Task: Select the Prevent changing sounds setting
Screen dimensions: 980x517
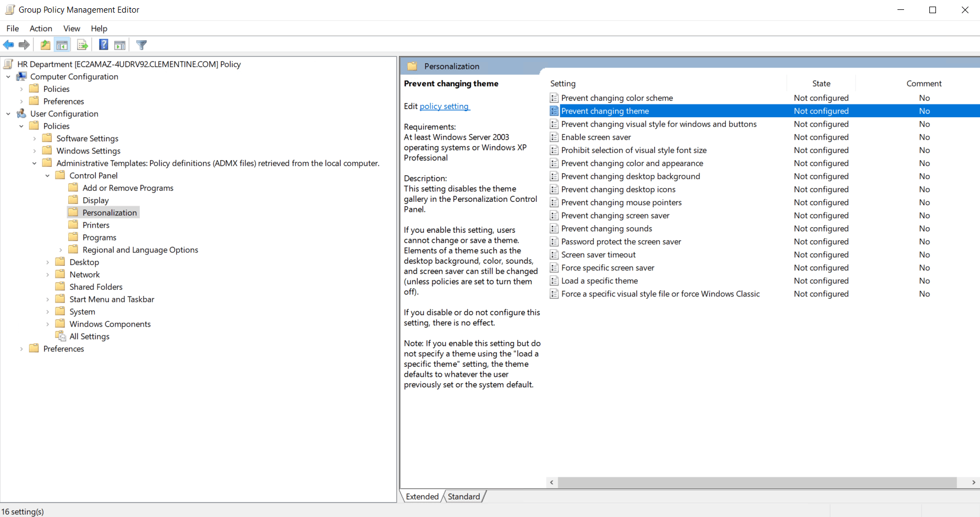Action: (606, 228)
